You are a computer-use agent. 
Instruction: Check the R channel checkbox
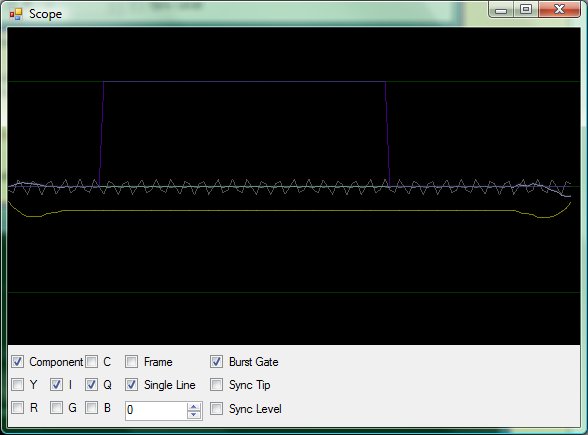(17, 408)
